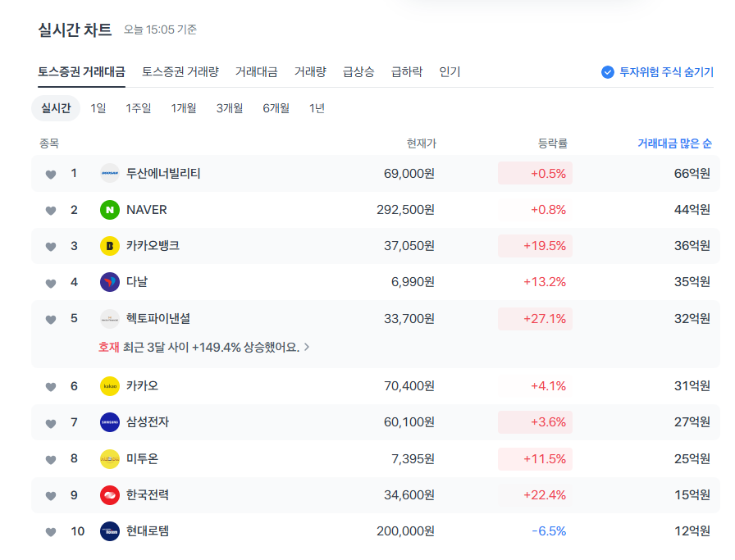Click the 삼성전자 Samsung logo icon
This screenshot has width=735, height=560.
pyautogui.click(x=110, y=422)
